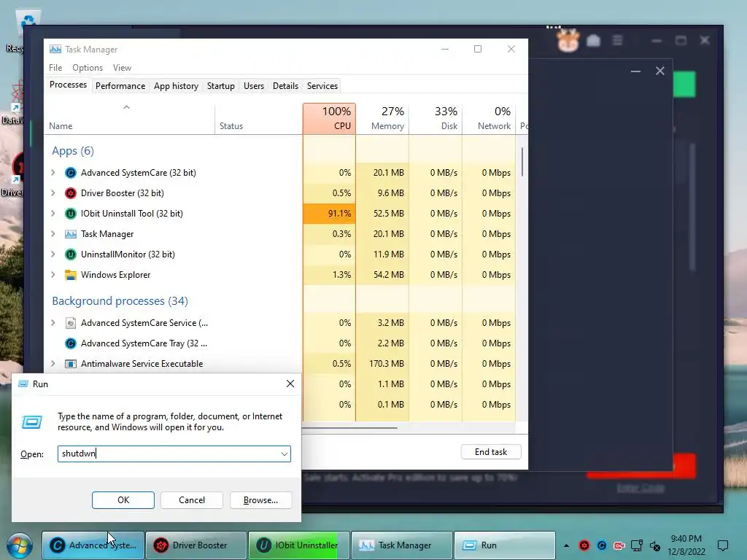
Task: Click the muted volume tray icon
Action: pos(655,545)
